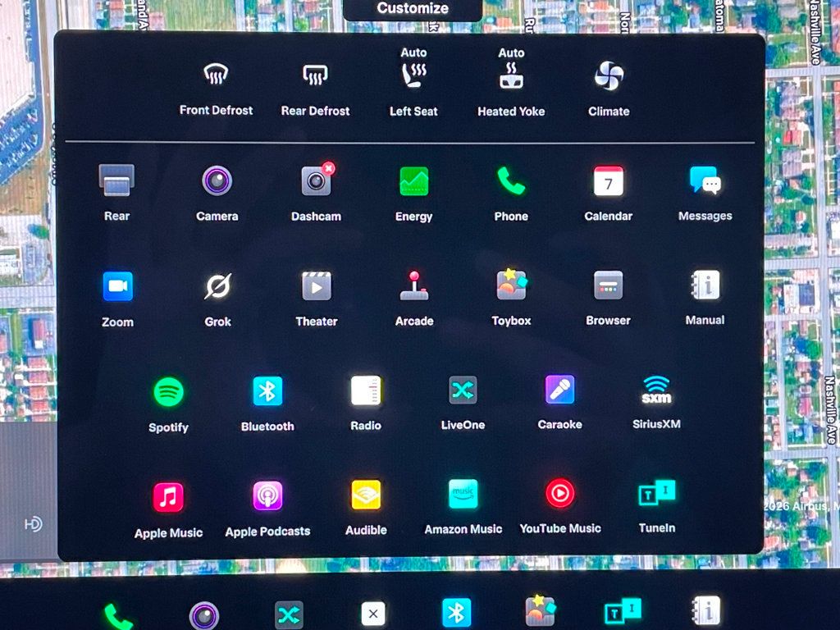Toggle the Rear Defrost
This screenshot has width=840, height=630.
click(315, 76)
